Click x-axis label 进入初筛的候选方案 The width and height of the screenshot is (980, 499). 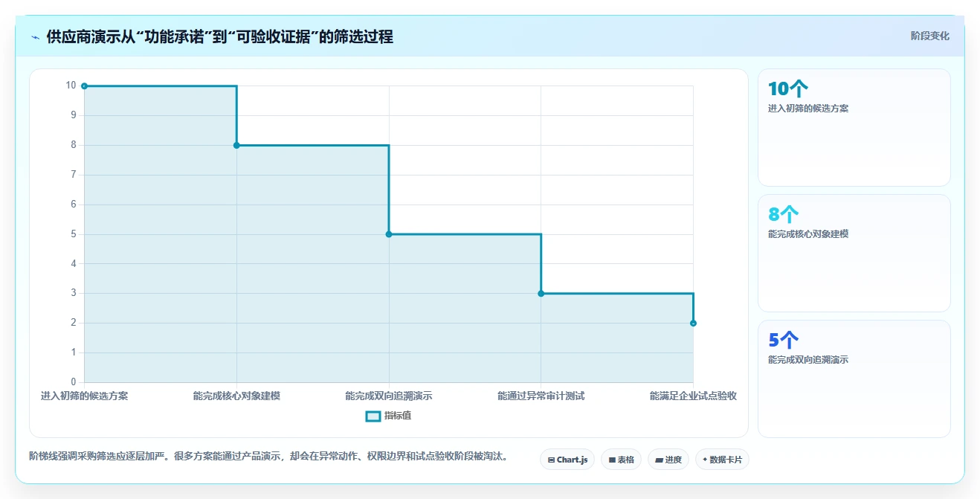(84, 396)
